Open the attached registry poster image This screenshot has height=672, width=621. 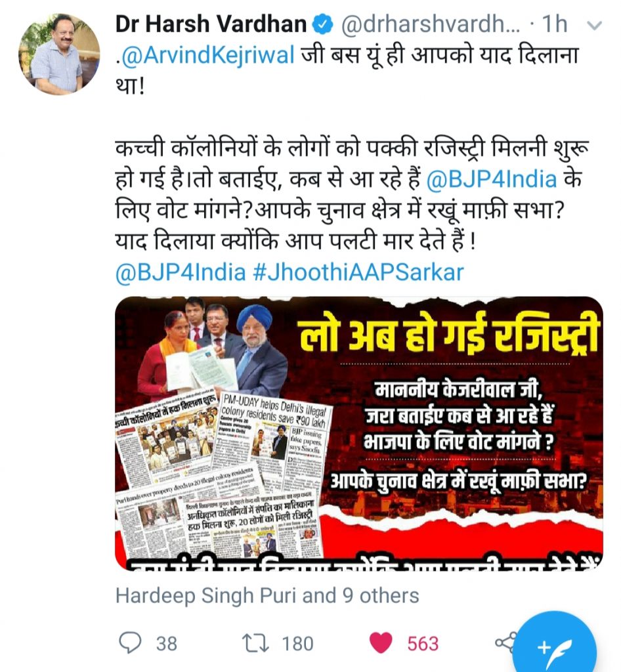pos(358,433)
